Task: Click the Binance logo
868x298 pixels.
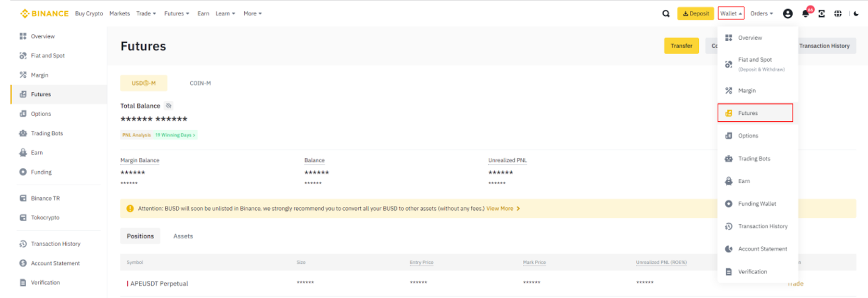Action: point(44,14)
